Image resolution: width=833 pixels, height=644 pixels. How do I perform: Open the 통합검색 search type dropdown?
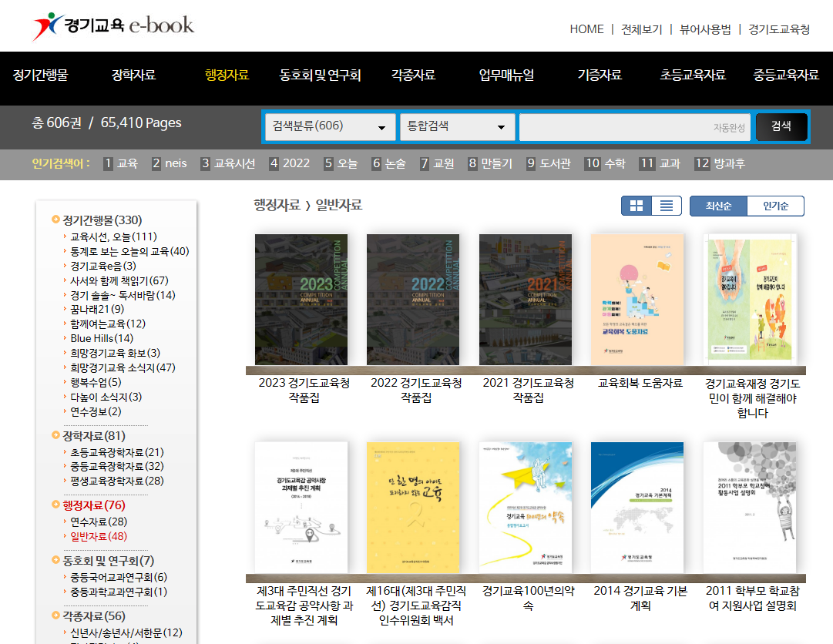(x=457, y=127)
